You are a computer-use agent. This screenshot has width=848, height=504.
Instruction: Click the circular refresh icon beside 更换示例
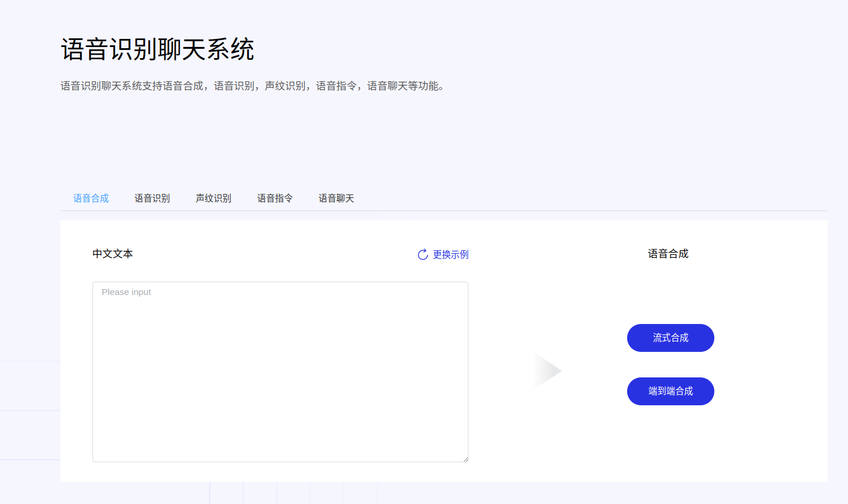point(423,255)
